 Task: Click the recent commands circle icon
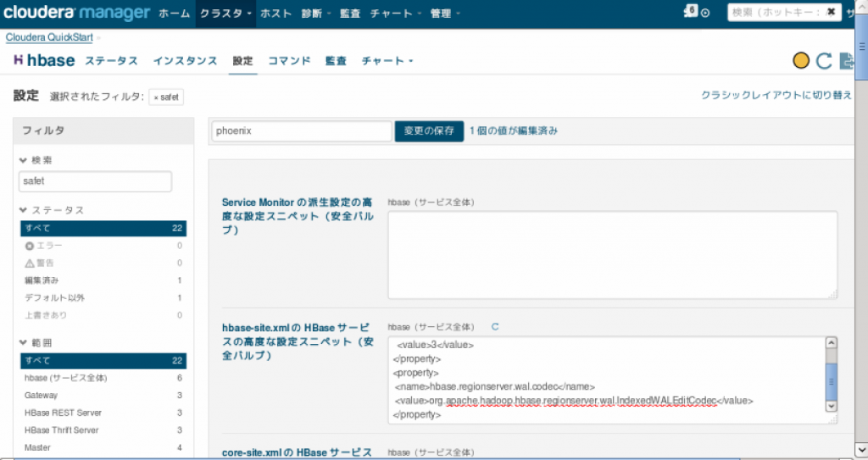(705, 13)
